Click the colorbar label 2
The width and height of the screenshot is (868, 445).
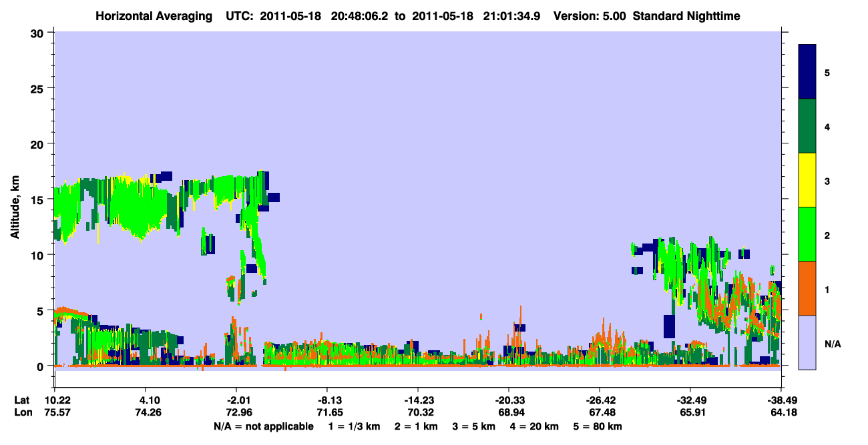[x=827, y=235]
